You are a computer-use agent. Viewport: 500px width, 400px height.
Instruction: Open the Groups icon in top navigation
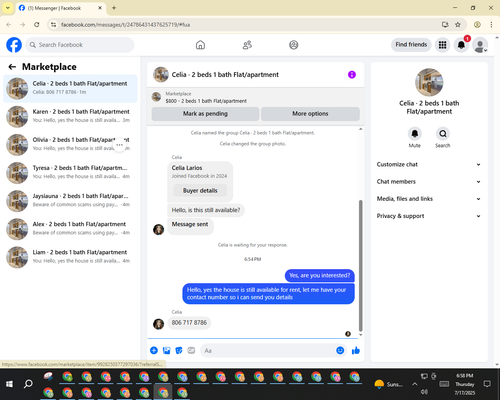294,45
